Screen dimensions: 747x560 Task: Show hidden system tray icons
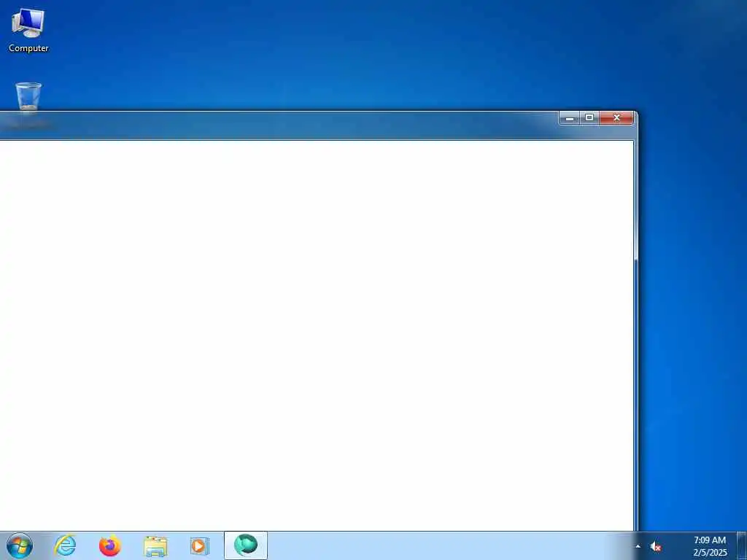[x=638, y=546]
